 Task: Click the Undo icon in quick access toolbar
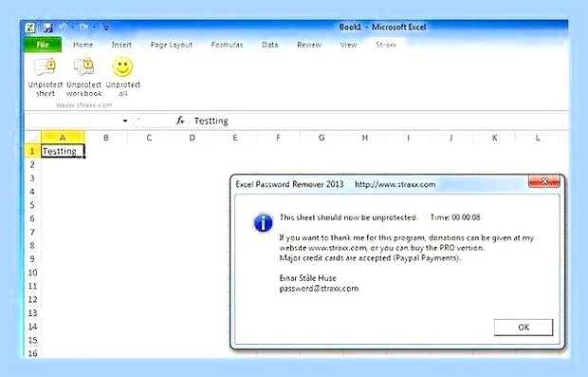point(63,27)
